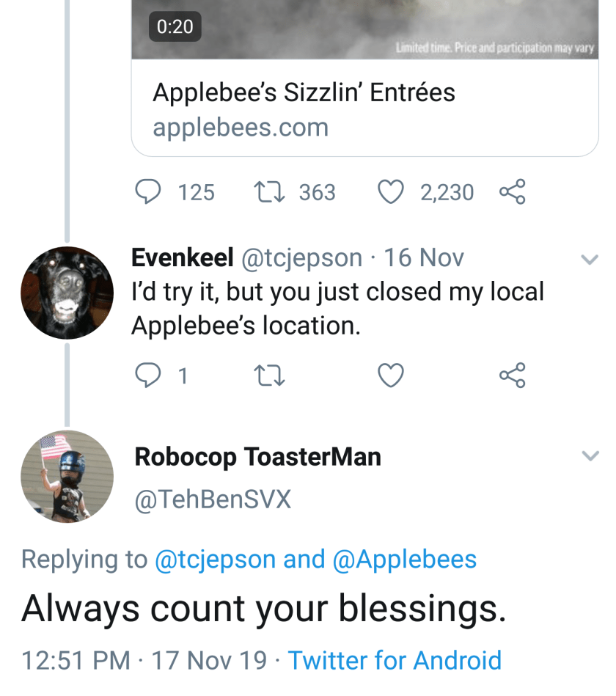
Task: Click the @tcjepson mention in replying-to line
Action: [215, 560]
